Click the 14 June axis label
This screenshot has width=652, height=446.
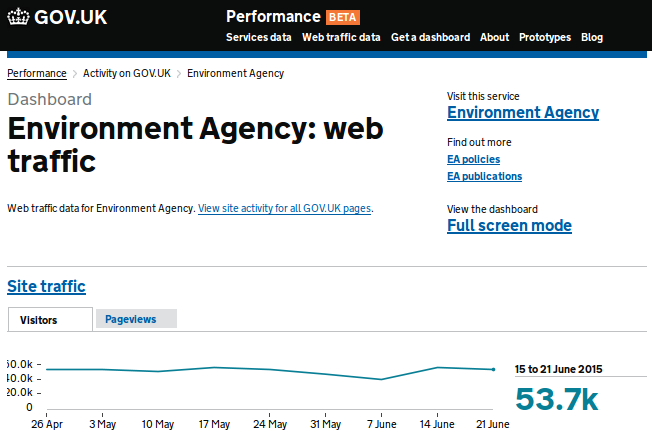[437, 424]
